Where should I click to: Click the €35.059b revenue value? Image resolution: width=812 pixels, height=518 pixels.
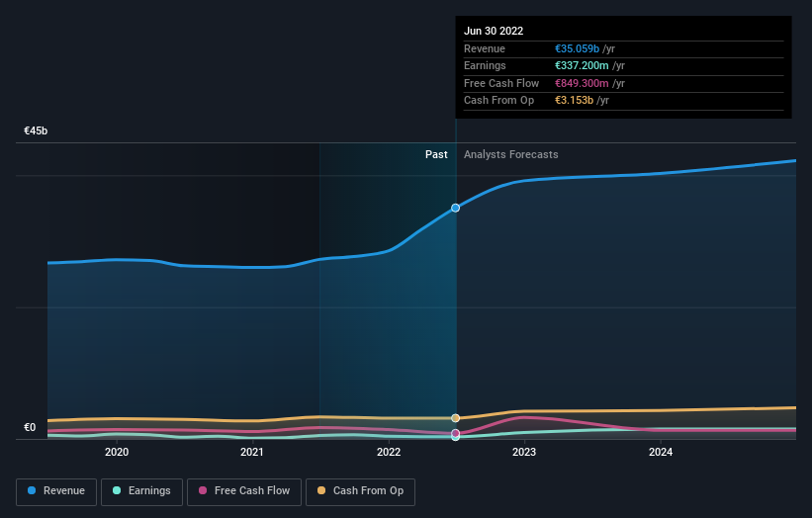pos(577,48)
